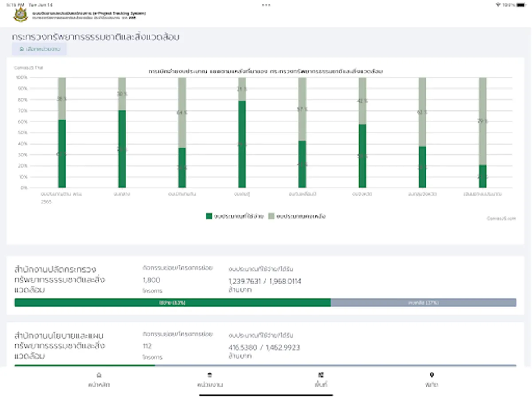Toggle the dark green งบประมาณที่ใช้จ่าย legend swatch

click(x=209, y=216)
